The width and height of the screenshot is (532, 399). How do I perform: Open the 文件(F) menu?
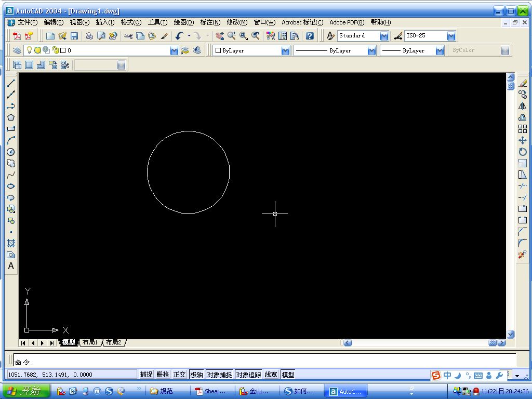pyautogui.click(x=28, y=22)
